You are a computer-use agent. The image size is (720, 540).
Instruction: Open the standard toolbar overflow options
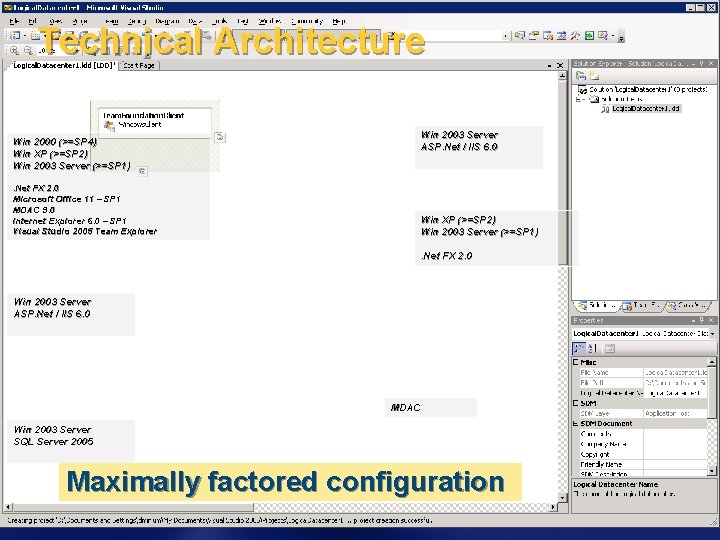click(x=621, y=37)
